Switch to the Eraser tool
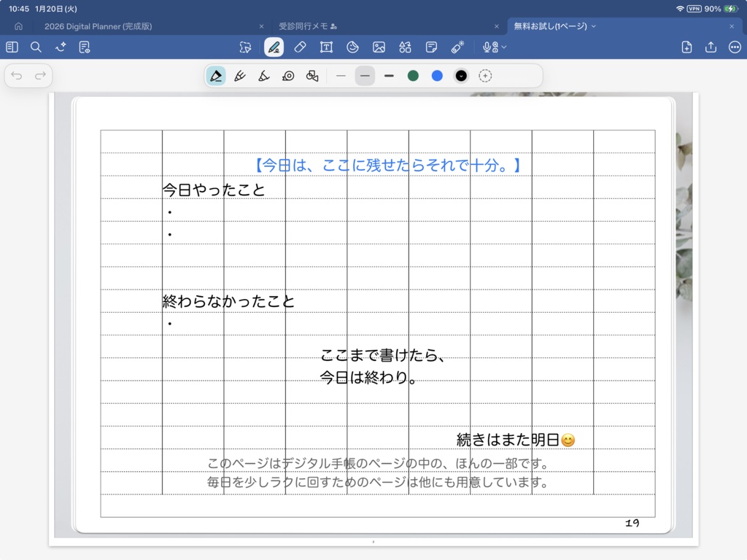The image size is (747, 560). (299, 47)
